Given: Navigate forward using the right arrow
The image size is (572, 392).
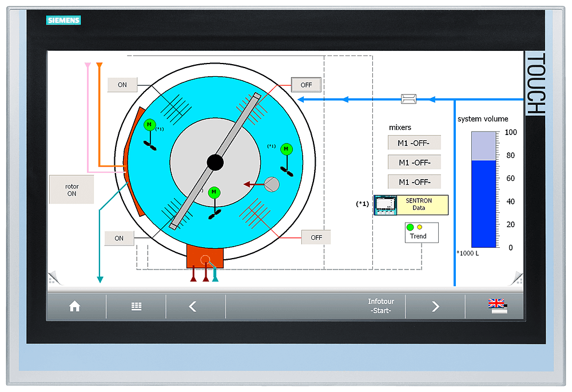Looking at the screenshot, I should tap(435, 306).
